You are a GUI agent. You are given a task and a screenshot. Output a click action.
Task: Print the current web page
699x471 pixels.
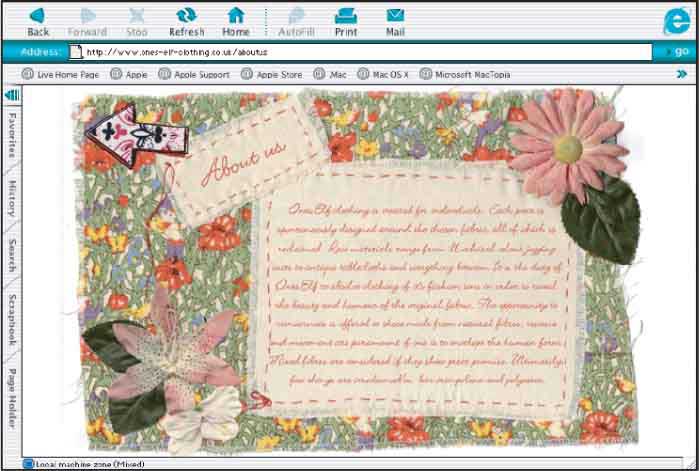(346, 16)
